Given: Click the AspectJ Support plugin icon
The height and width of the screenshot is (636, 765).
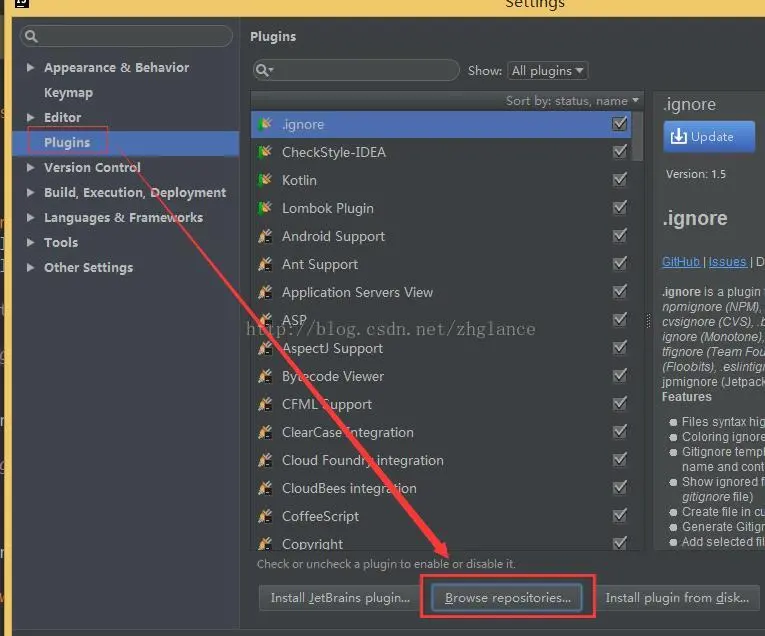Looking at the screenshot, I should [265, 348].
